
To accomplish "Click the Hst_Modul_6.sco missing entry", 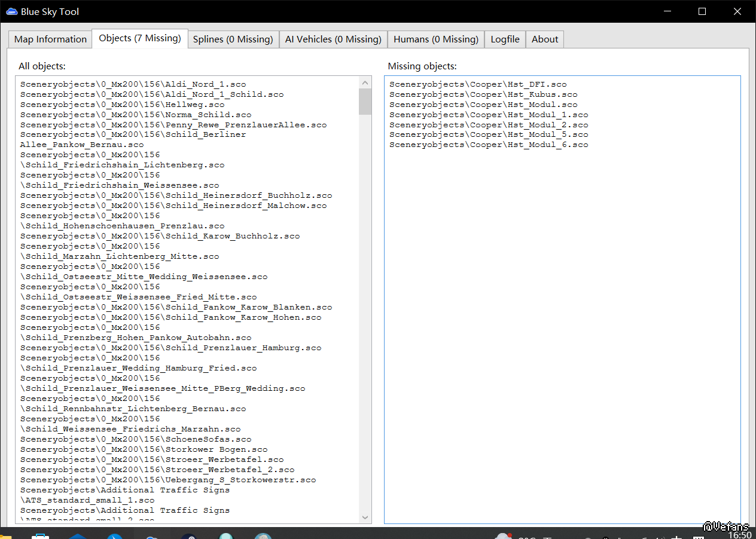I will coord(489,145).
